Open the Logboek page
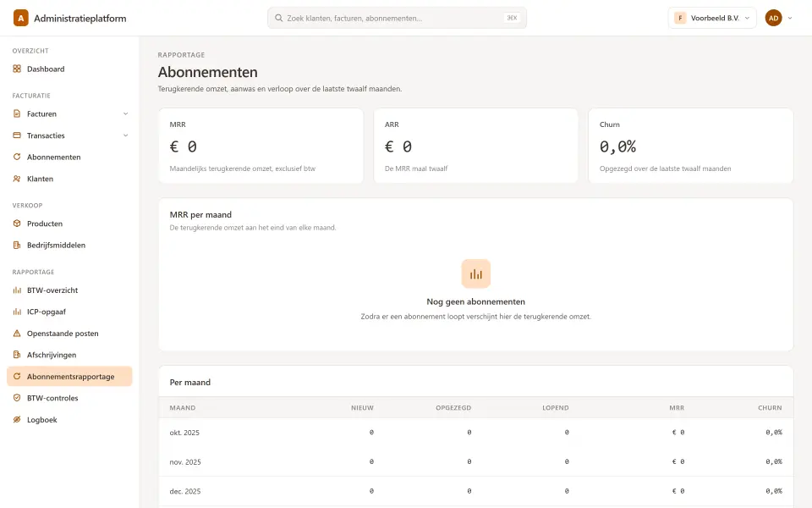Image resolution: width=812 pixels, height=508 pixels. click(x=69, y=420)
